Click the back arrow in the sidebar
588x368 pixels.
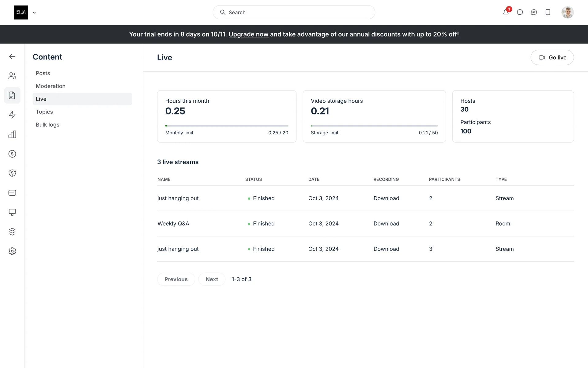[x=12, y=56]
